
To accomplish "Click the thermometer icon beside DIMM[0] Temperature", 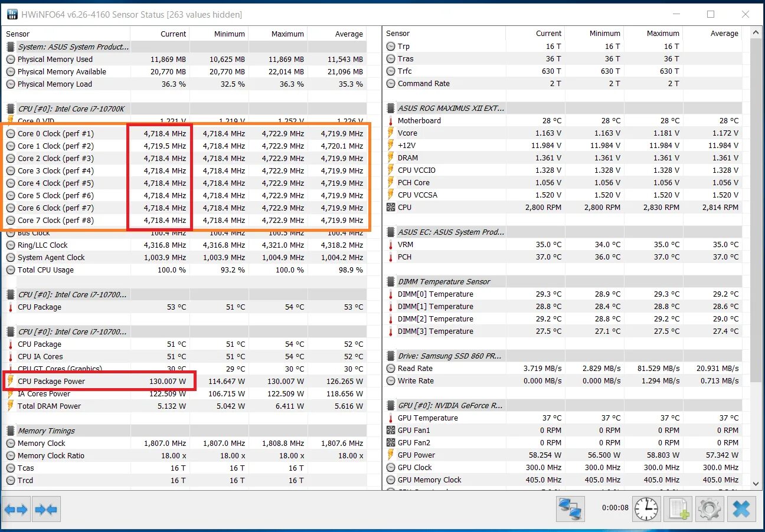I will (390, 294).
